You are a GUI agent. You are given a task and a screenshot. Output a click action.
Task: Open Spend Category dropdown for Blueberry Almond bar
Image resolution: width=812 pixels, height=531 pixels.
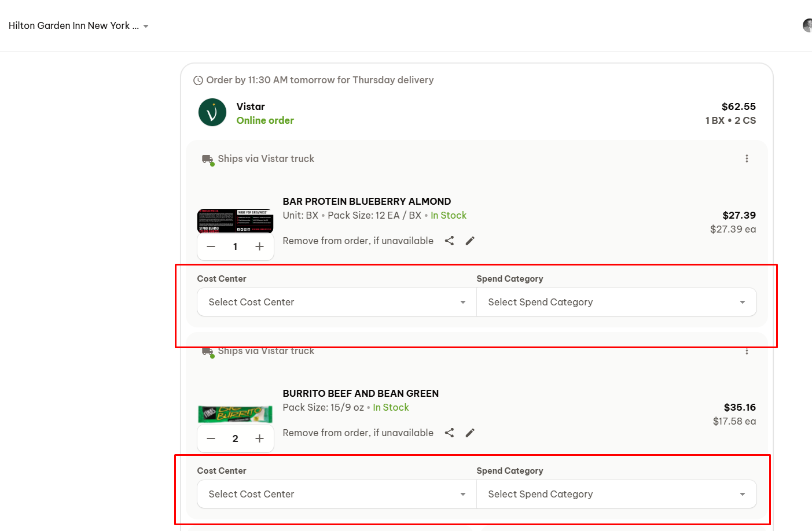click(616, 302)
